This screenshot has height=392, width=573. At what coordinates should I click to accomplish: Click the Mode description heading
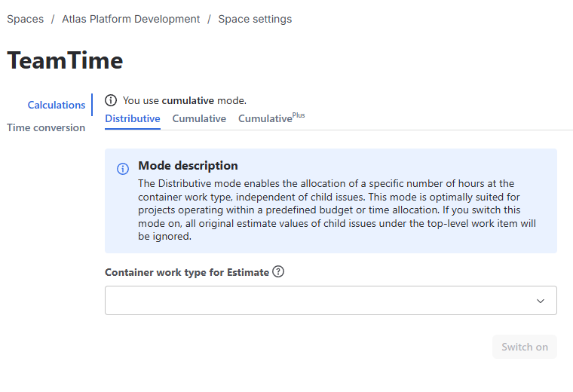click(x=188, y=166)
